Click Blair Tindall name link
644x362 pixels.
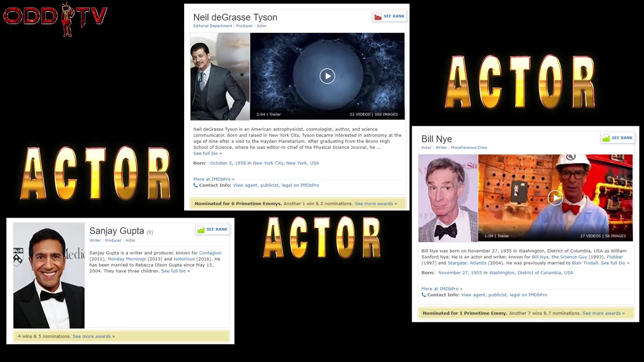(x=585, y=263)
